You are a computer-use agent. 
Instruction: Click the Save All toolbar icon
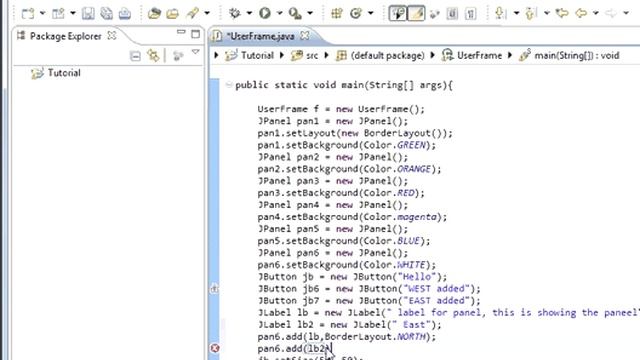pyautogui.click(x=107, y=13)
